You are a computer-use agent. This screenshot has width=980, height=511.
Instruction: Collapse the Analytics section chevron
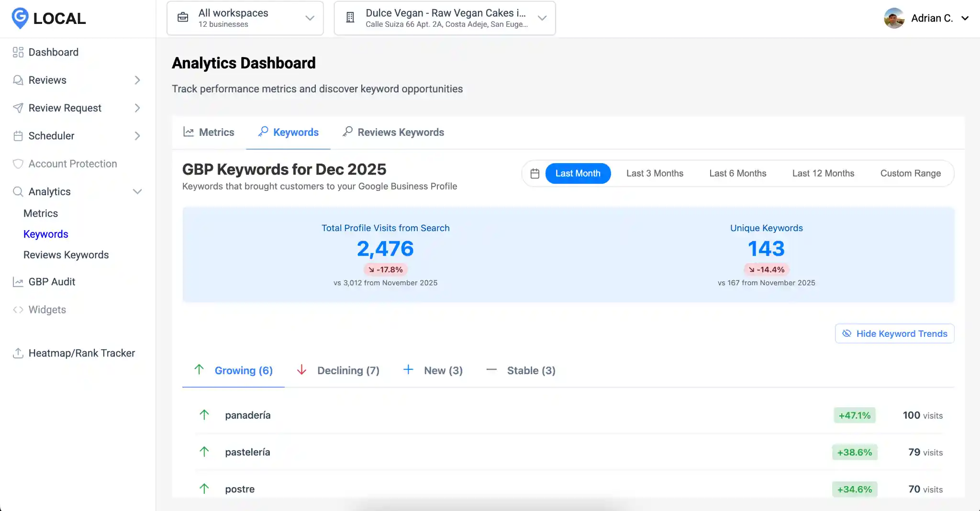coord(137,191)
